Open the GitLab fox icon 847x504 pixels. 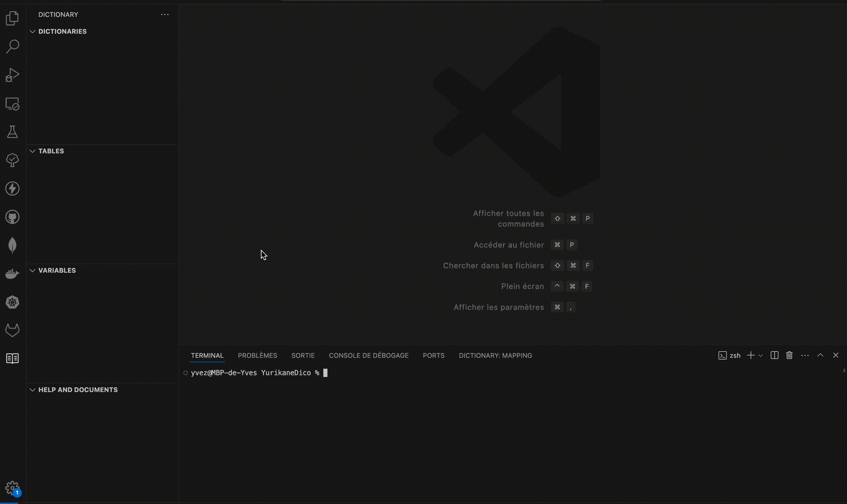[12, 331]
